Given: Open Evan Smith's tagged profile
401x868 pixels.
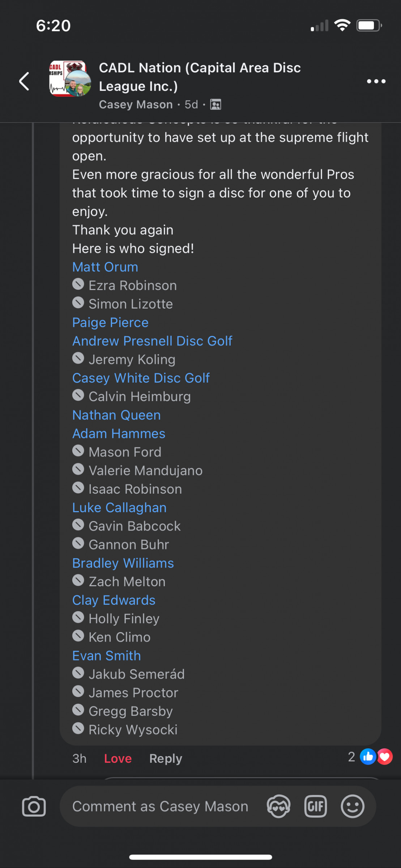Looking at the screenshot, I should tap(107, 656).
